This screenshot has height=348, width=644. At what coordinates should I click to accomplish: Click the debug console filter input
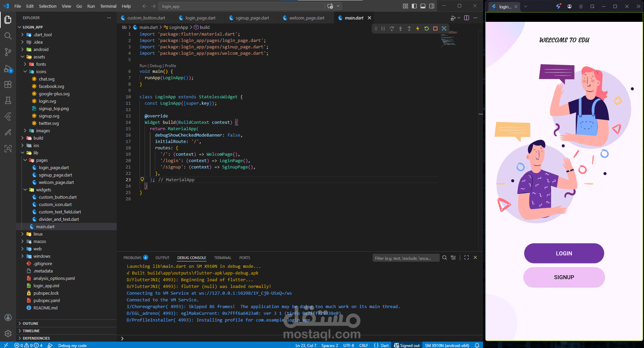406,258
